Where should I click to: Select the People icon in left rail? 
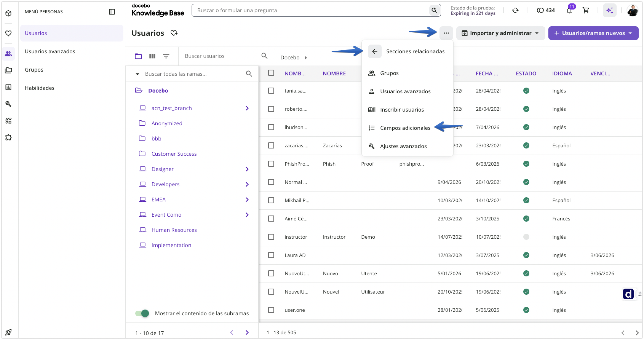(x=9, y=53)
